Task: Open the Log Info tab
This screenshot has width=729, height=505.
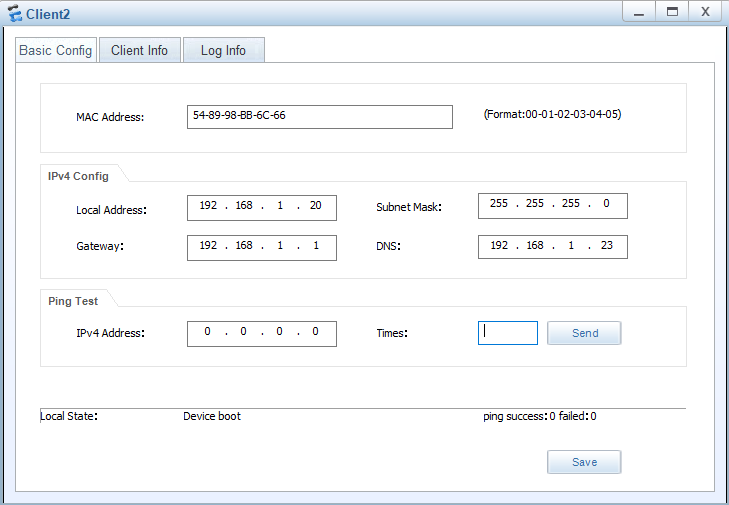Action: [223, 50]
